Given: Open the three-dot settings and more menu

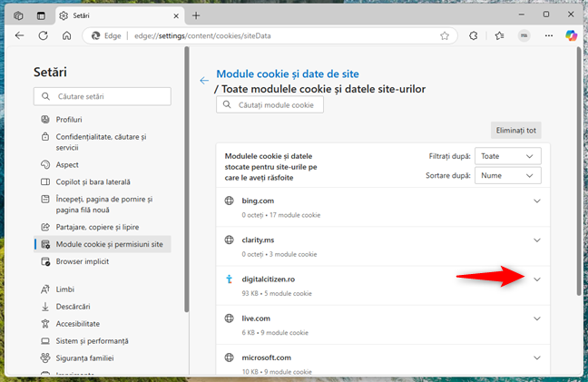Looking at the screenshot, I should tap(549, 35).
